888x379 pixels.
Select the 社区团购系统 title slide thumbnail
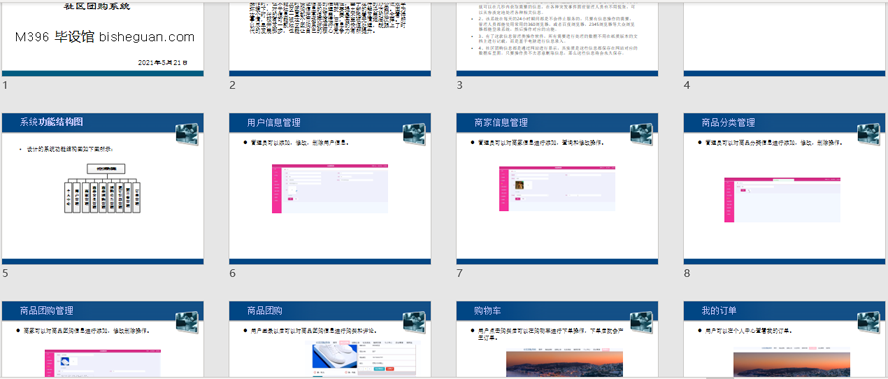tap(103, 39)
